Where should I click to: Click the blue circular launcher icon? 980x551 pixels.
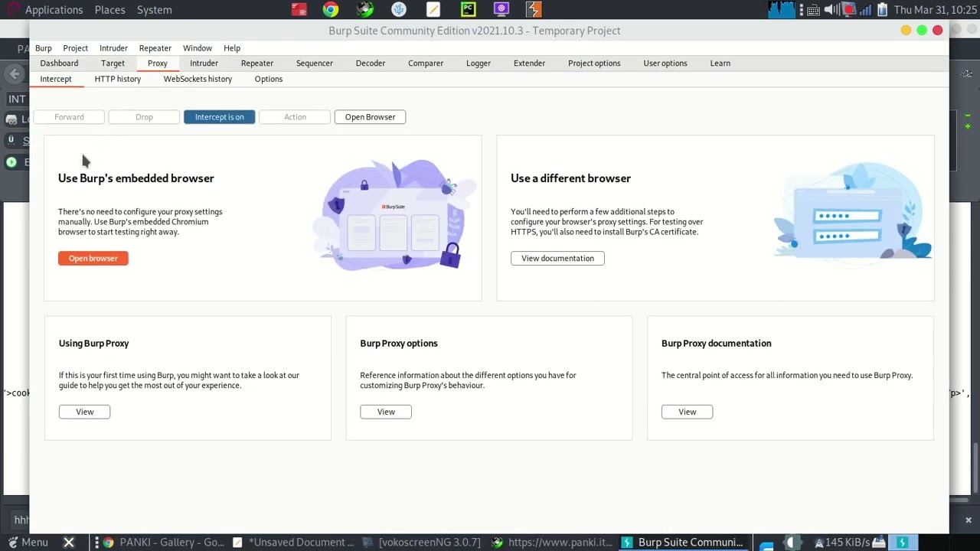click(x=399, y=10)
